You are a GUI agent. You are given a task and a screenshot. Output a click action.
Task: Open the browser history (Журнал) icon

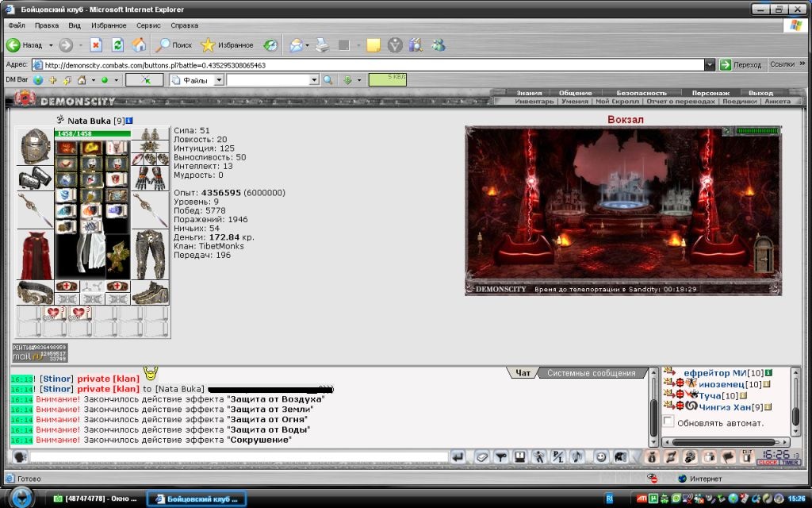pyautogui.click(x=270, y=45)
